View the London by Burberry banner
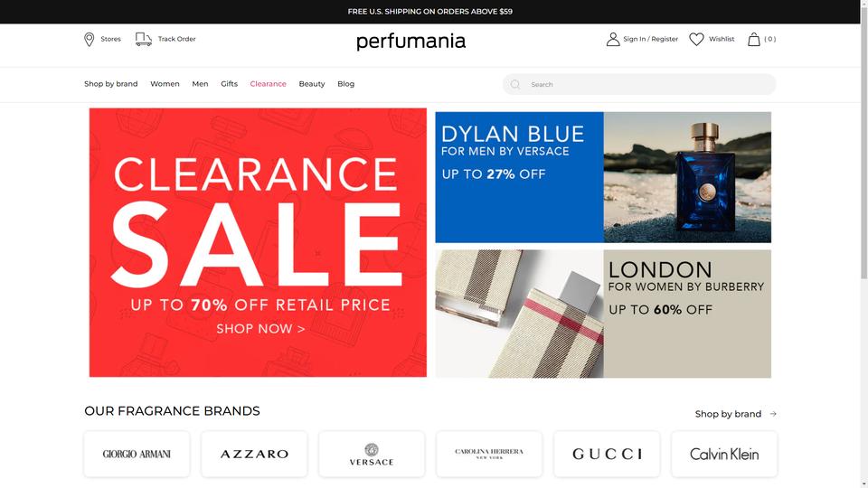Viewport: 868px width, 488px height. (x=603, y=314)
